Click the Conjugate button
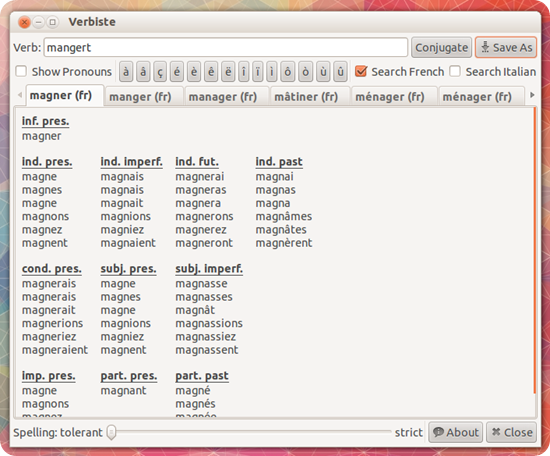Screen dimensions: 550x456 (441, 47)
